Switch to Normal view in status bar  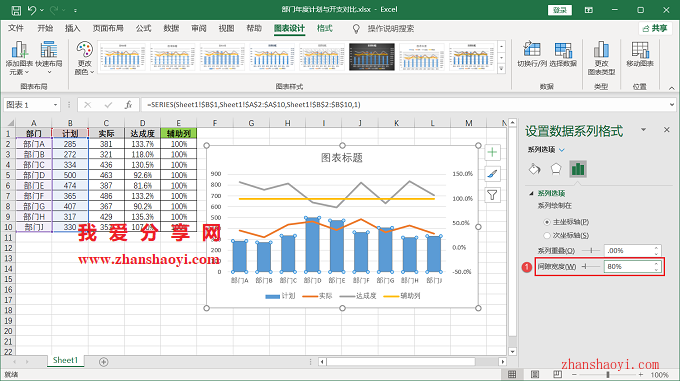pos(512,374)
